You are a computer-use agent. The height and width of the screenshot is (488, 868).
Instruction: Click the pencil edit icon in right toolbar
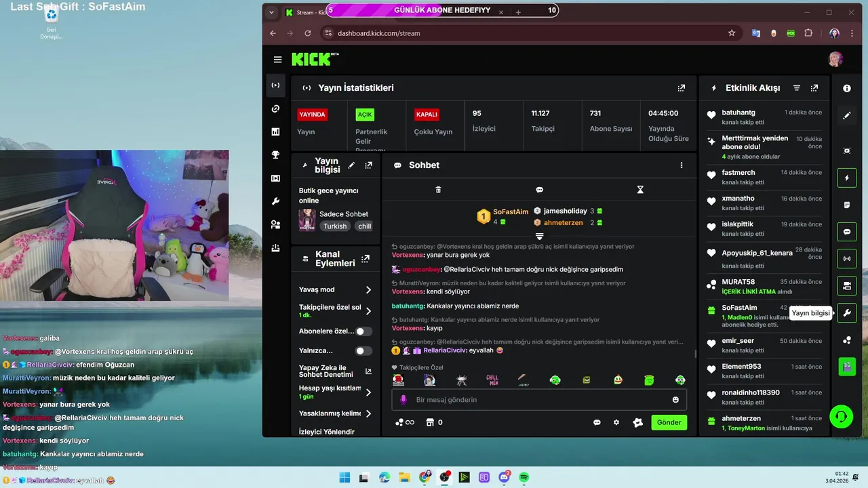[847, 116]
